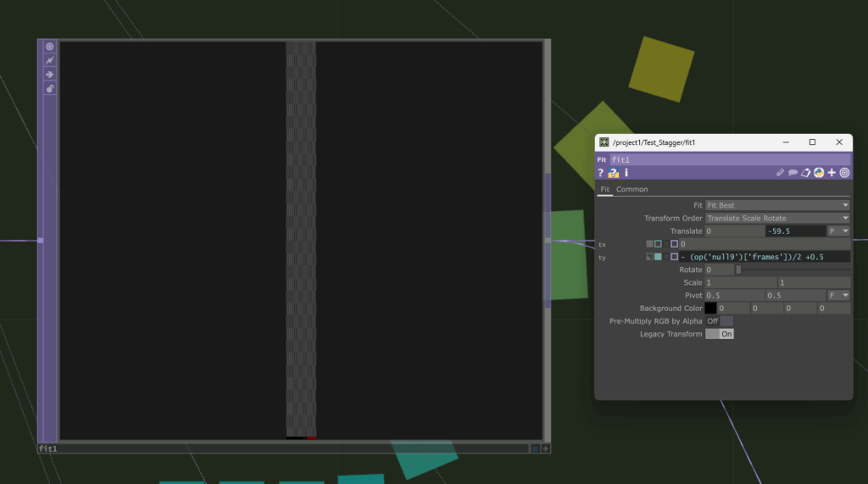
Task: Click the Python language icon
Action: point(819,173)
